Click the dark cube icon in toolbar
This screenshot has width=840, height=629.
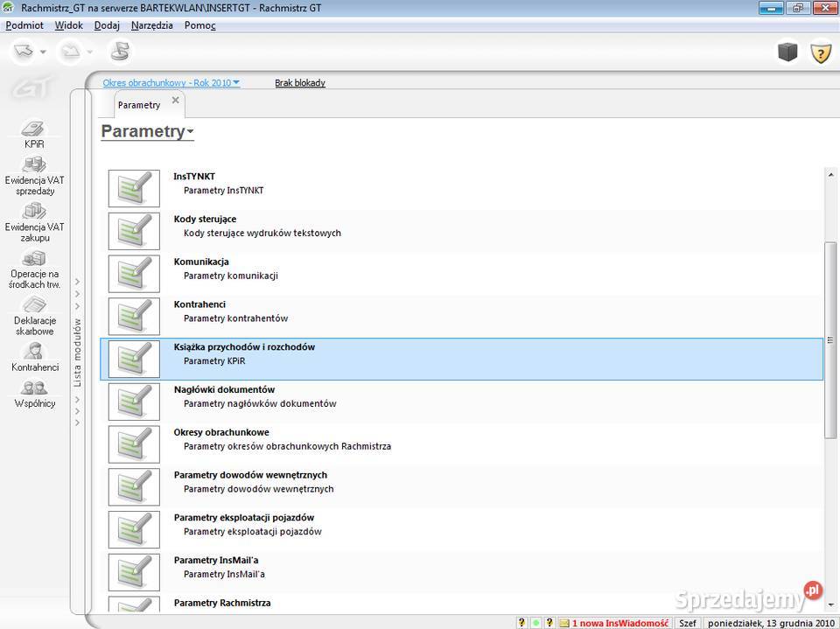[787, 52]
